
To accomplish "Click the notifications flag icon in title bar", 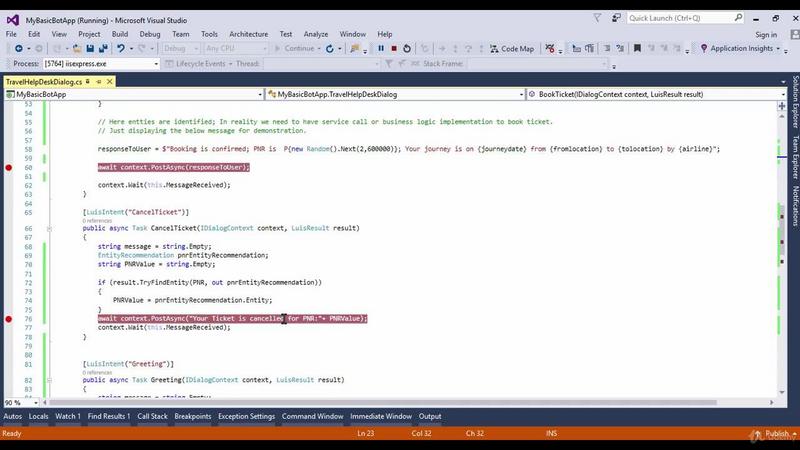I will coord(597,18).
